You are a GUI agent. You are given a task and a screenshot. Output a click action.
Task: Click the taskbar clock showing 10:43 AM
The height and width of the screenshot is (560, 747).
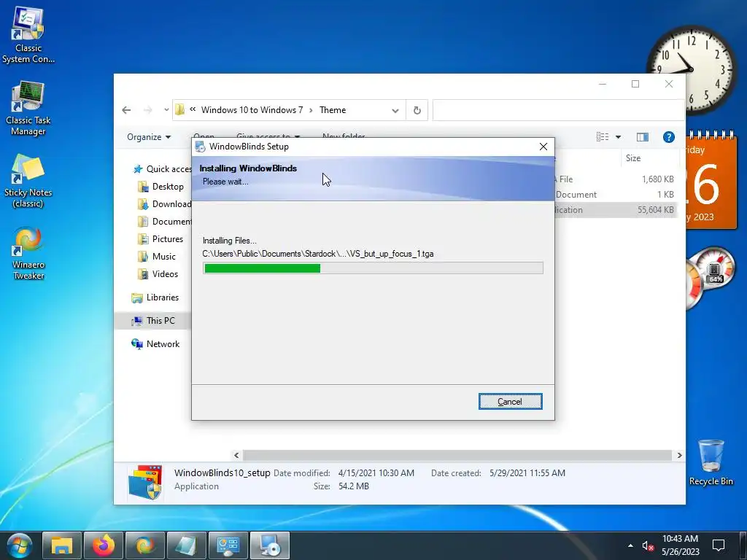pyautogui.click(x=681, y=545)
